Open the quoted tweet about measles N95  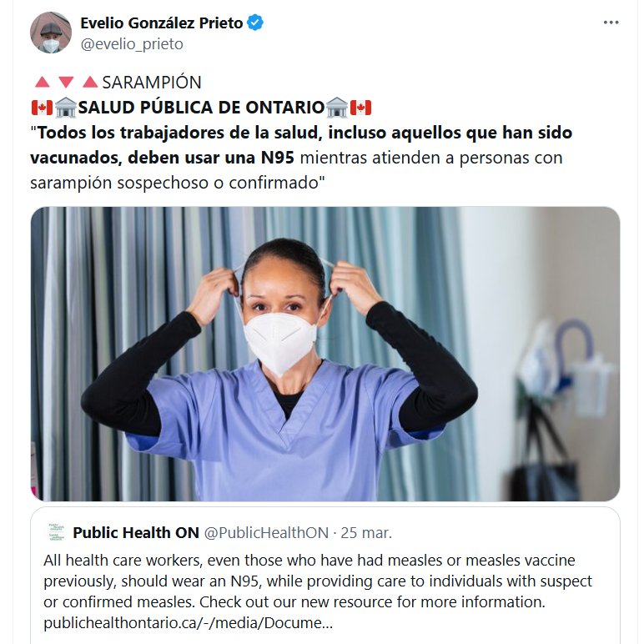[x=325, y=576]
